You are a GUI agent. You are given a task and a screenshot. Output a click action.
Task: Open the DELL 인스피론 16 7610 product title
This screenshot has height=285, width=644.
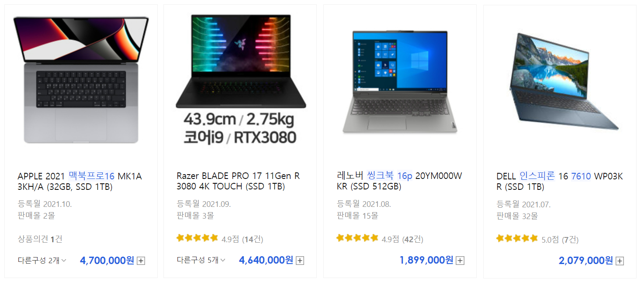click(x=560, y=182)
